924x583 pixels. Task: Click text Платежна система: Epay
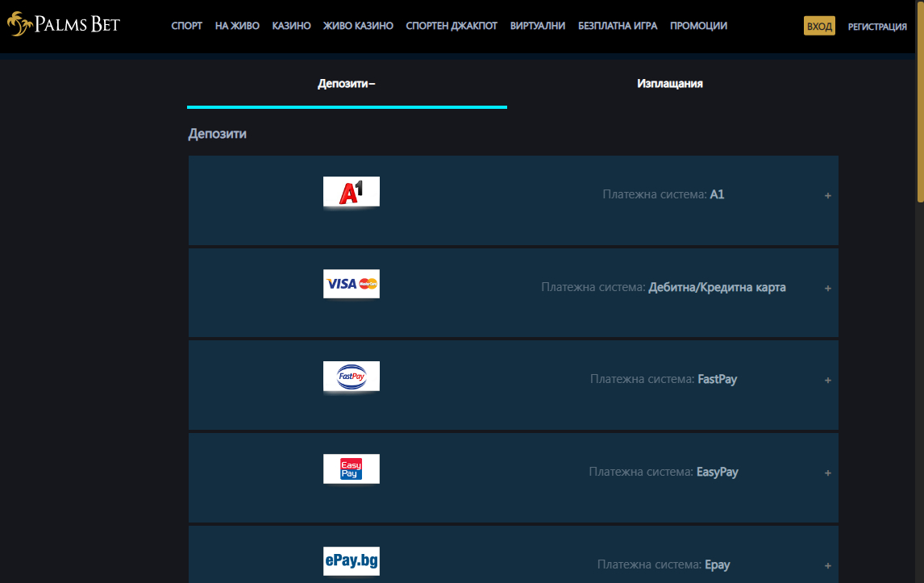coord(664,564)
